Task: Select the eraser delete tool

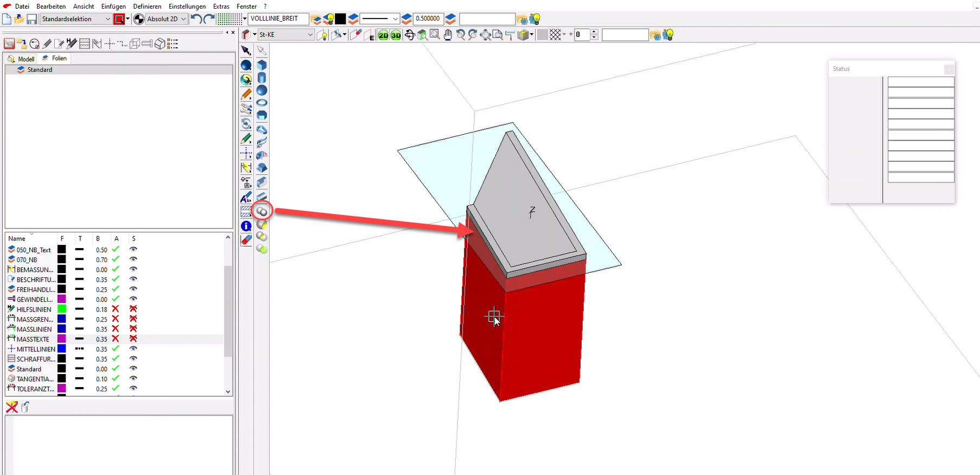Action: tap(246, 239)
